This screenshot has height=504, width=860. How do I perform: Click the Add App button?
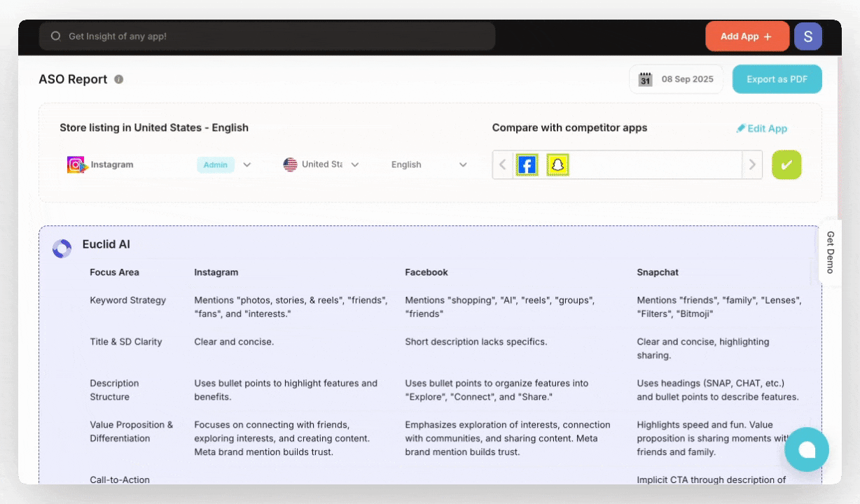click(x=747, y=36)
